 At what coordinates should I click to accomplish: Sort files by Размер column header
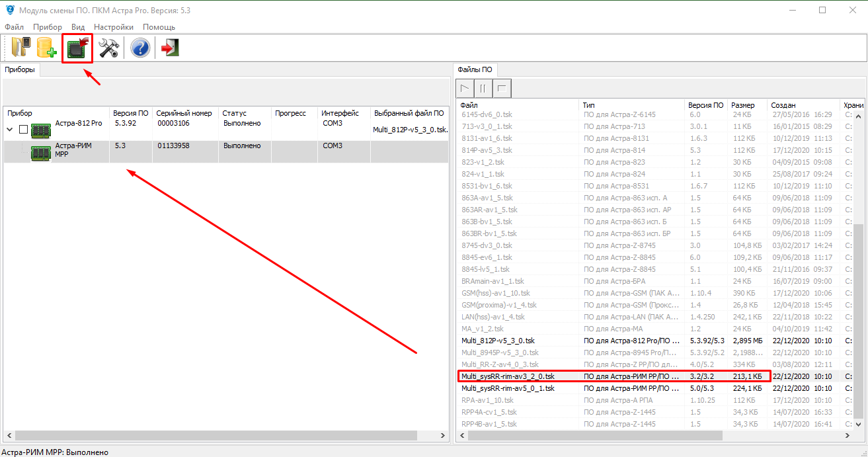pyautogui.click(x=747, y=105)
